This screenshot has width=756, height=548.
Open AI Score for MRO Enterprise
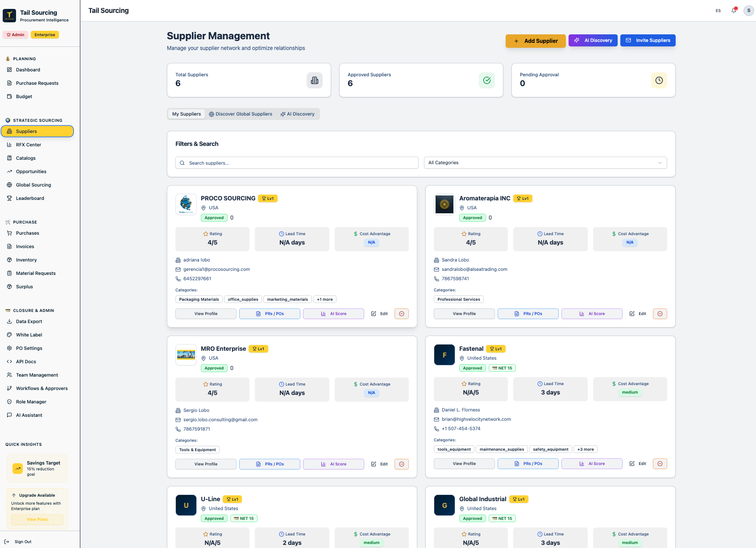coord(333,464)
